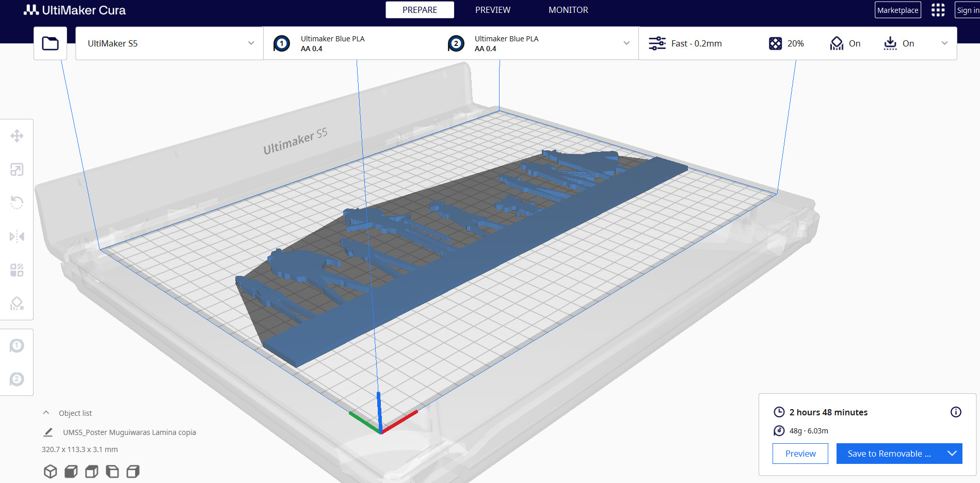980x483 pixels.
Task: Show print time info details icon
Action: 956,412
